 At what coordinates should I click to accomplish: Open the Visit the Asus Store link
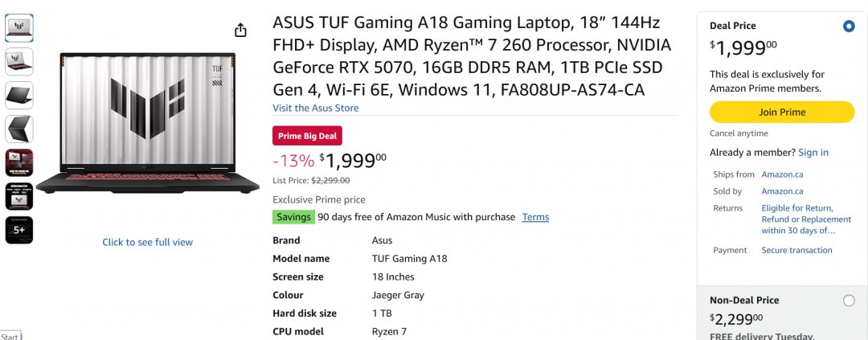tap(315, 108)
